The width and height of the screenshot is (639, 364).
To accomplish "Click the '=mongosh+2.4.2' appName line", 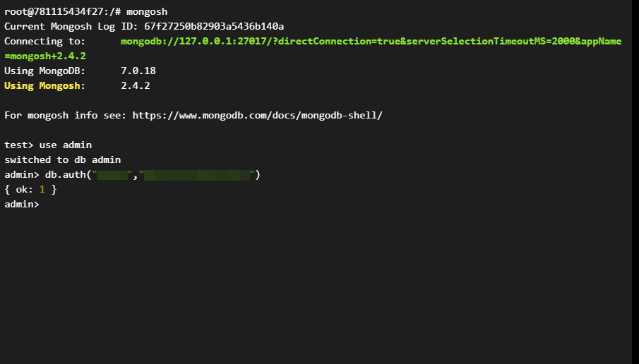I will pyautogui.click(x=45, y=56).
